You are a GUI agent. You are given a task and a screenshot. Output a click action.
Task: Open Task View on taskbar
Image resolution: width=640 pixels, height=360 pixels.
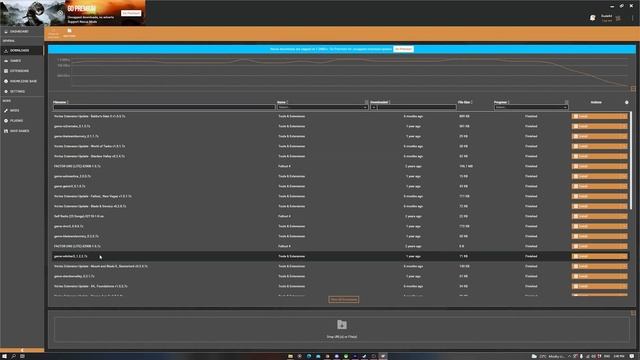click(x=22, y=356)
